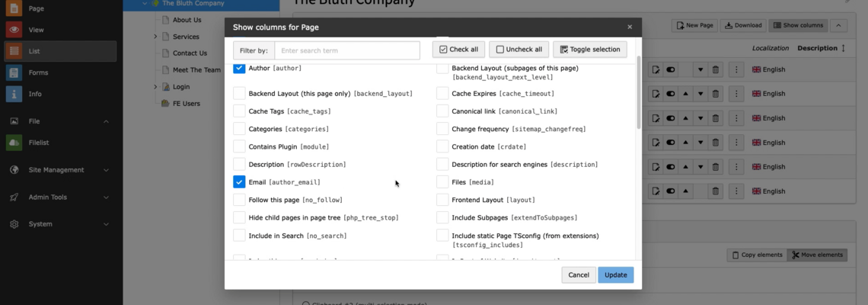Select the Forms module icon
The height and width of the screenshot is (305, 868).
click(x=14, y=72)
